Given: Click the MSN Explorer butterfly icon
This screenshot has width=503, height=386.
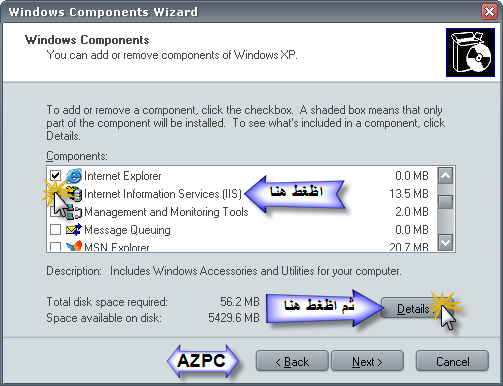Looking at the screenshot, I should (x=74, y=246).
